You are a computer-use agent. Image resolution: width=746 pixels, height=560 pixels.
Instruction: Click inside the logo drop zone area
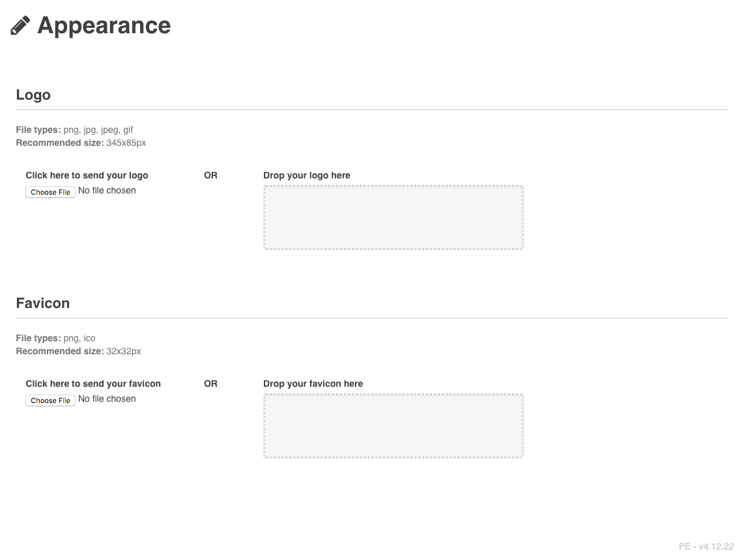393,217
